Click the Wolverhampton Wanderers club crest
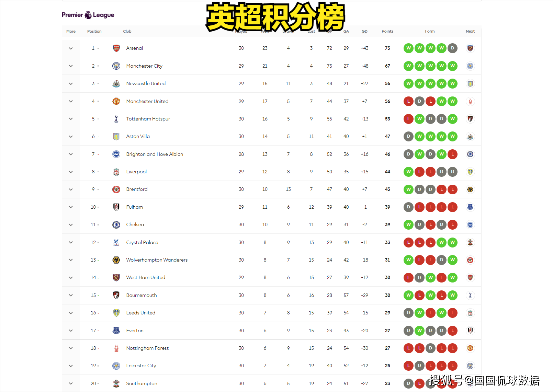Screen dimensions: 553x392 pyautogui.click(x=116, y=260)
